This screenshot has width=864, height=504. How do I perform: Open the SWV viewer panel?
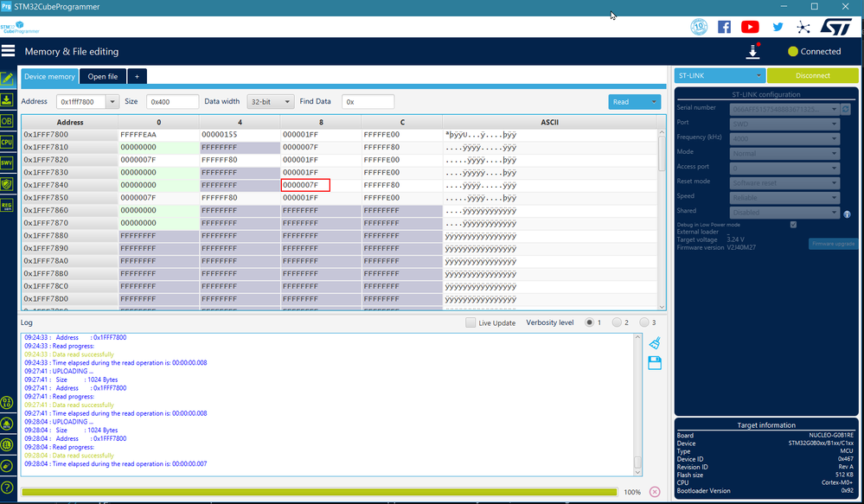(x=7, y=163)
